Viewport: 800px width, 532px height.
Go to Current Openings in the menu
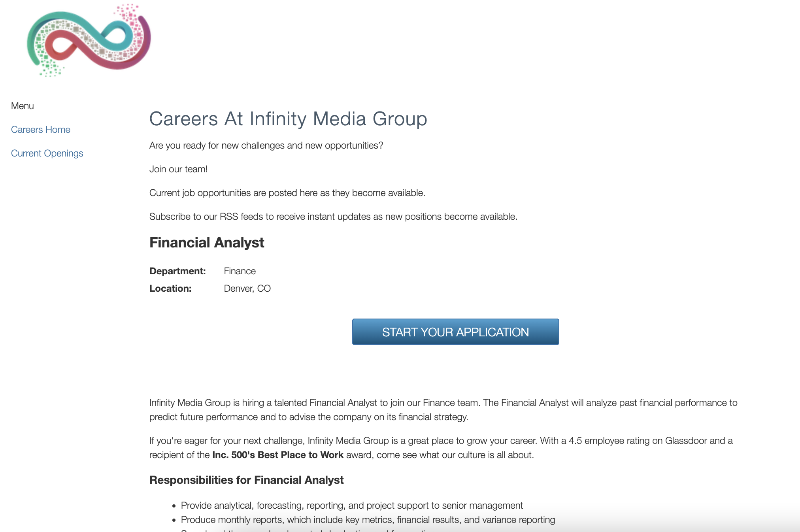[47, 153]
